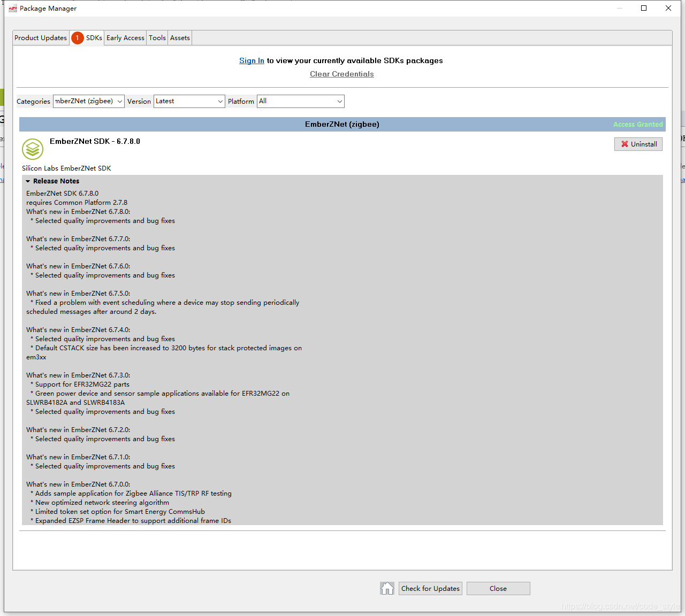Click the orange notification badge on SDKs tab
685x616 pixels.
[x=77, y=38]
